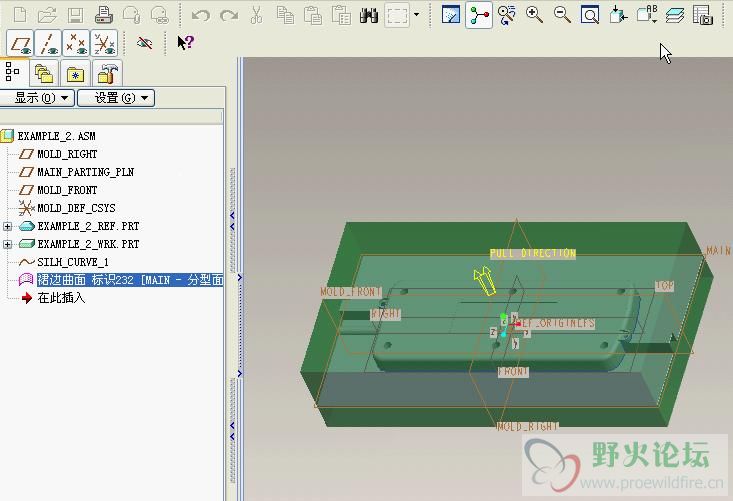
Task: Create a new file with the New icon
Action: [x=20, y=15]
